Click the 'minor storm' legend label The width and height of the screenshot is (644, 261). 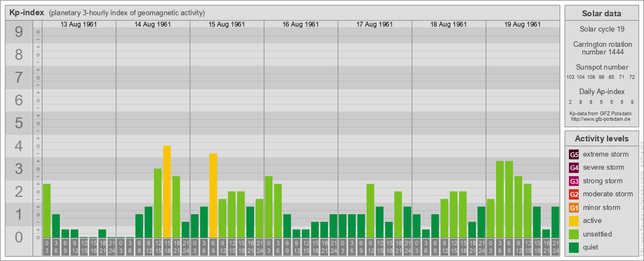click(x=603, y=207)
